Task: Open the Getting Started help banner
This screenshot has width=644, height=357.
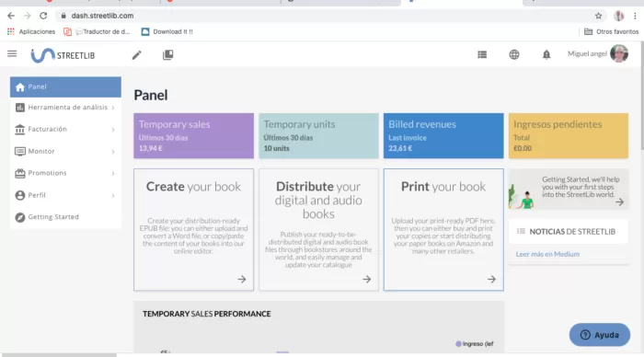Action: 569,190
